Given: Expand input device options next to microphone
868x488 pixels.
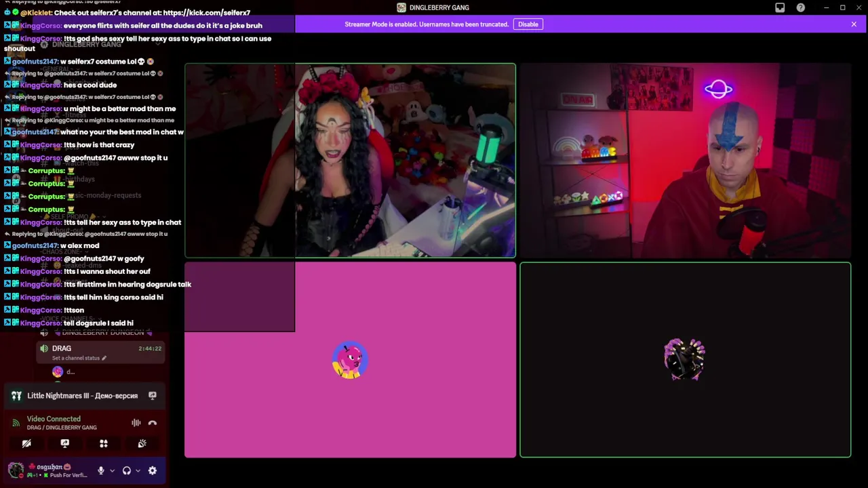Looking at the screenshot, I should pyautogui.click(x=112, y=470).
